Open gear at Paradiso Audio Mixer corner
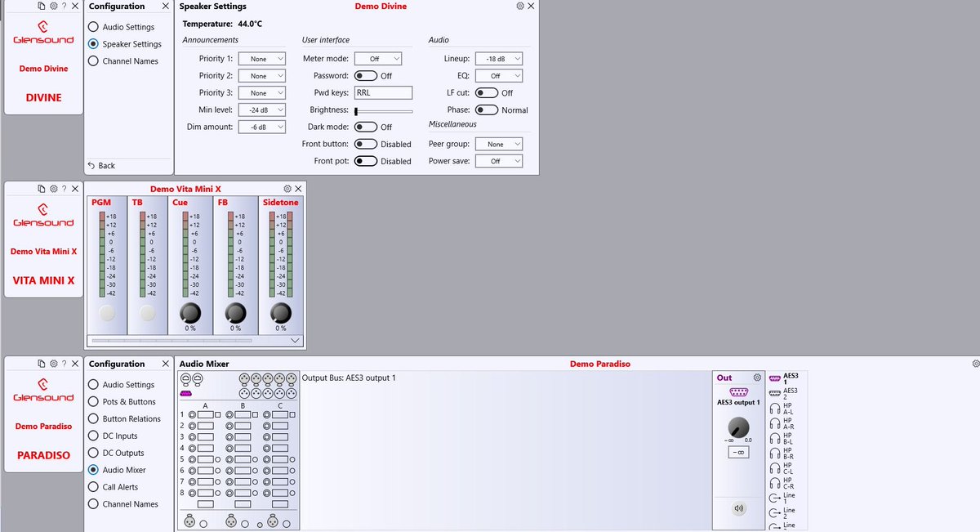The width and height of the screenshot is (980, 532). tap(975, 363)
